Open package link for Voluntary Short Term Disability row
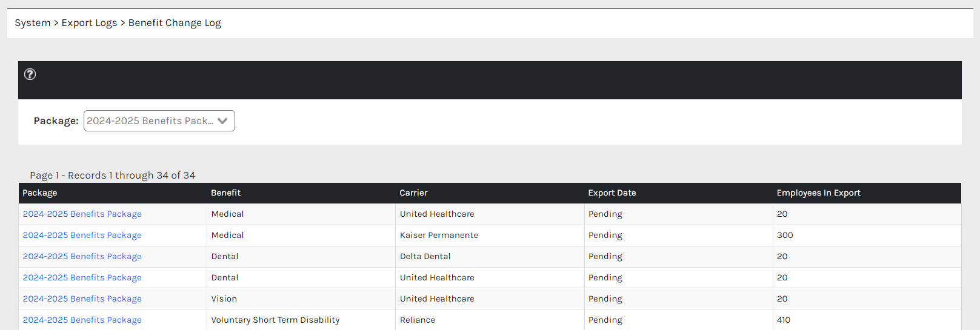Screen dimensions: 980x330 (82, 320)
